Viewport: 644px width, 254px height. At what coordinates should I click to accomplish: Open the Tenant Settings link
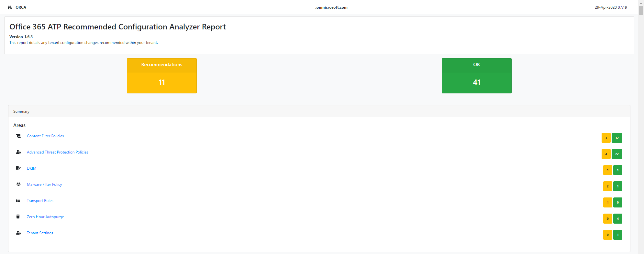40,233
